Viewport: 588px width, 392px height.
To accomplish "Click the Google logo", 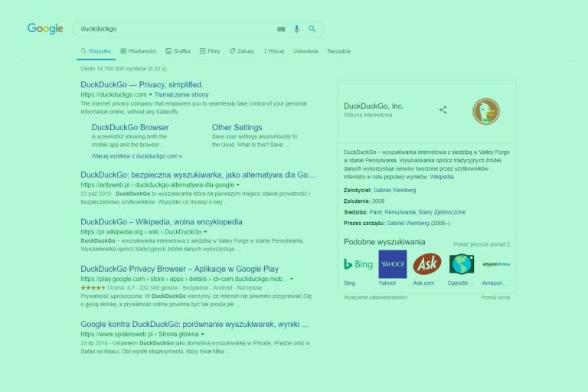I will point(45,28).
